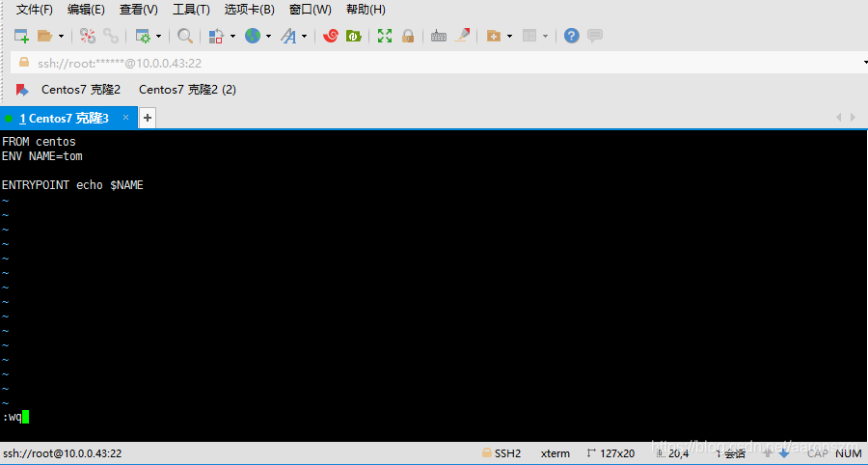Click the highlight pen icon
The image size is (868, 465).
tap(462, 36)
